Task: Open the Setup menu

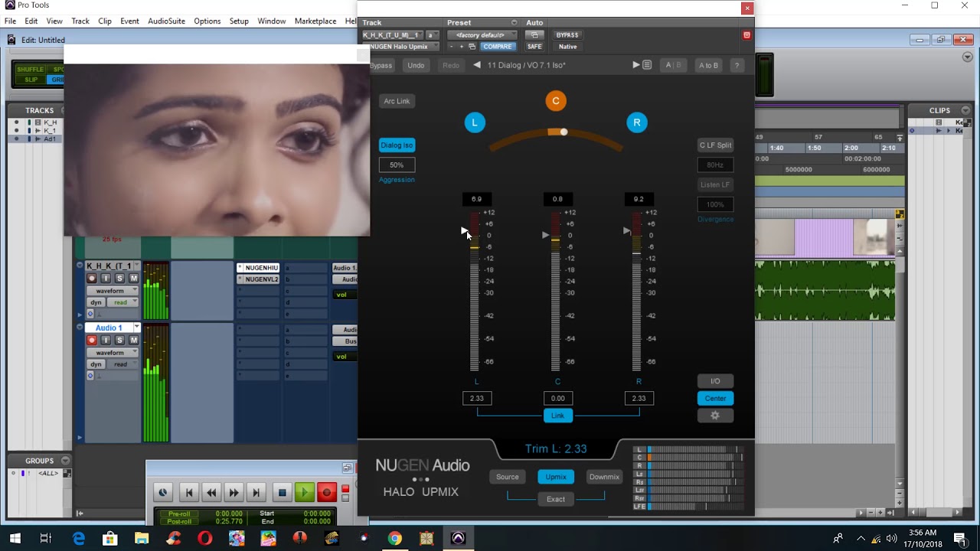Action: pos(239,21)
